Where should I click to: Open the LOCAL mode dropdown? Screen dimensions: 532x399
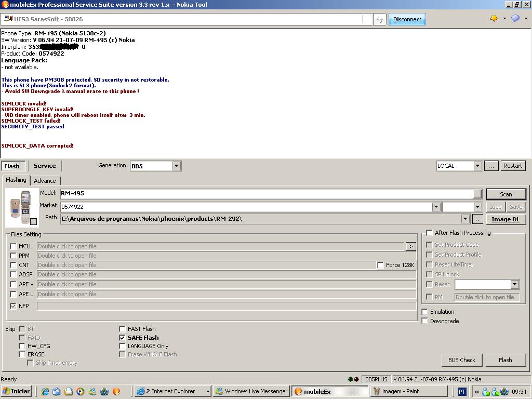point(478,166)
